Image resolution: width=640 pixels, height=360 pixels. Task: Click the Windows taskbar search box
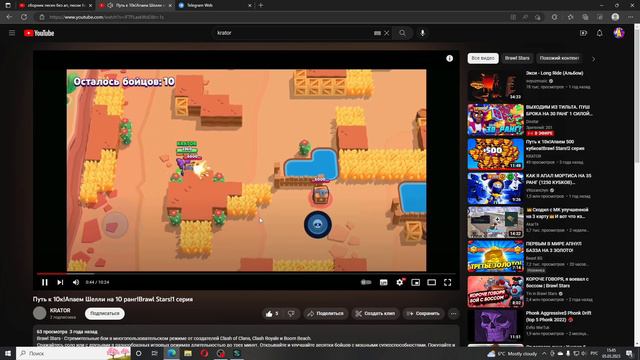(73, 353)
